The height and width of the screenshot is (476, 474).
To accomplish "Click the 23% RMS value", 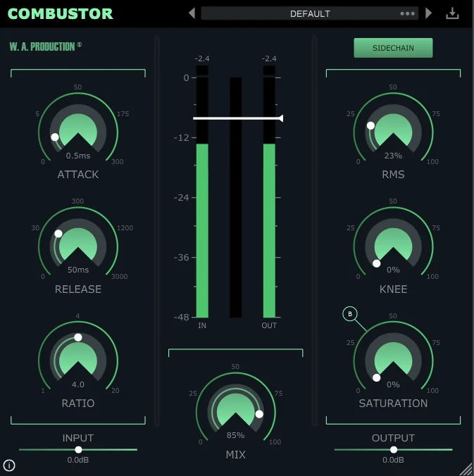I will (393, 156).
